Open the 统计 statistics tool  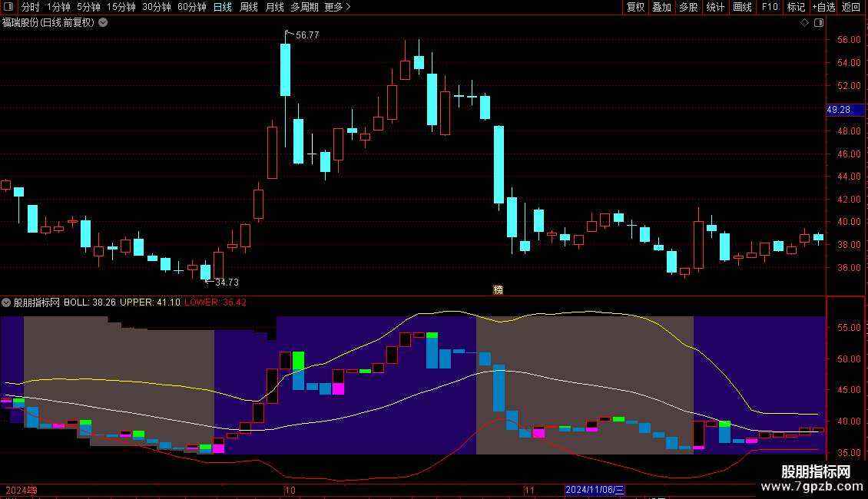point(715,7)
